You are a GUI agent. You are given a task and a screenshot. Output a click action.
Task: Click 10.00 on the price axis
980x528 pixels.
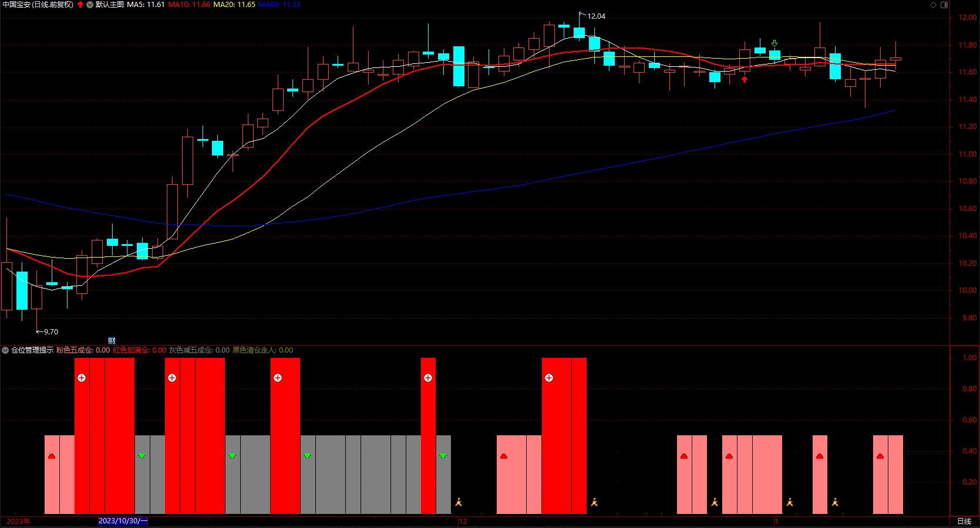968,290
